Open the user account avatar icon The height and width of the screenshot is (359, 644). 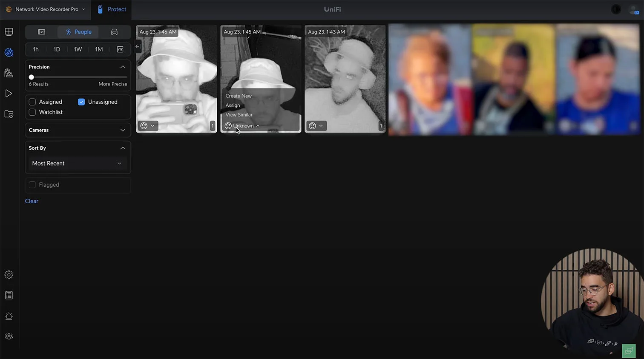[x=634, y=9]
